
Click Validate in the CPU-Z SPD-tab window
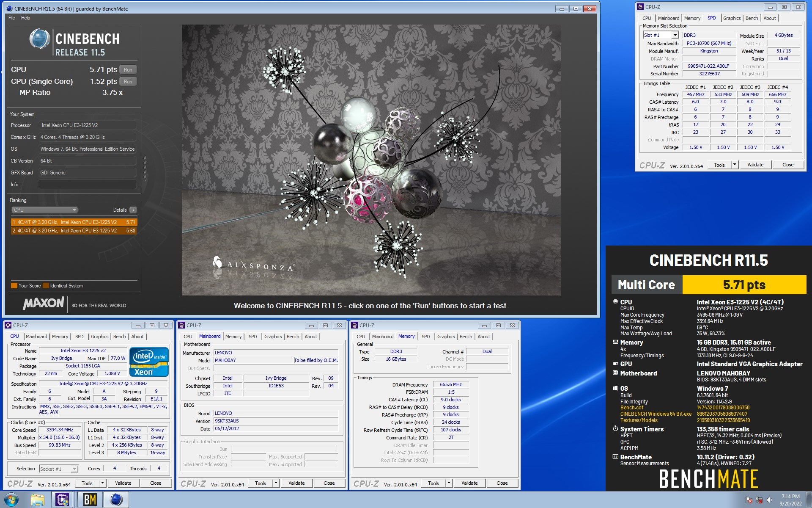[x=755, y=165]
